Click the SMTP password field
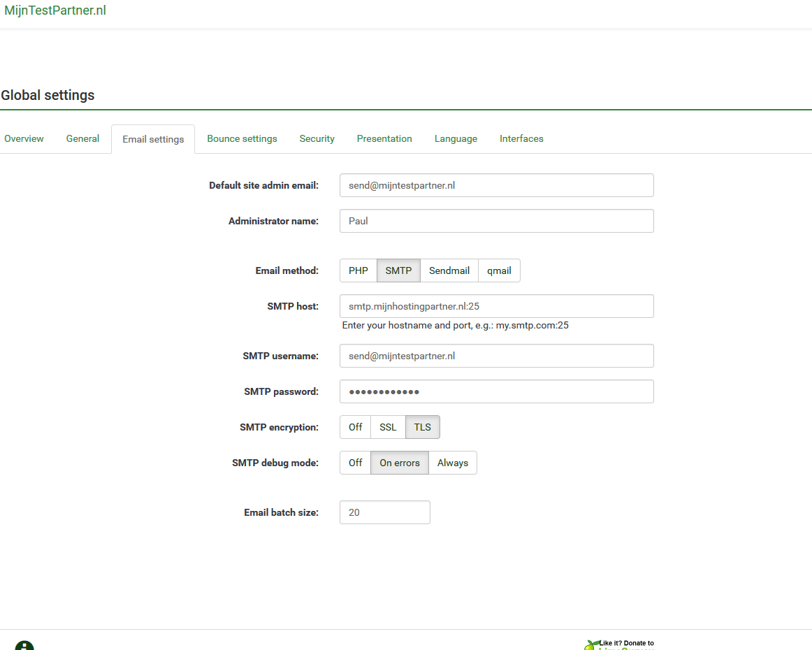Image resolution: width=812 pixels, height=650 pixels. [496, 391]
